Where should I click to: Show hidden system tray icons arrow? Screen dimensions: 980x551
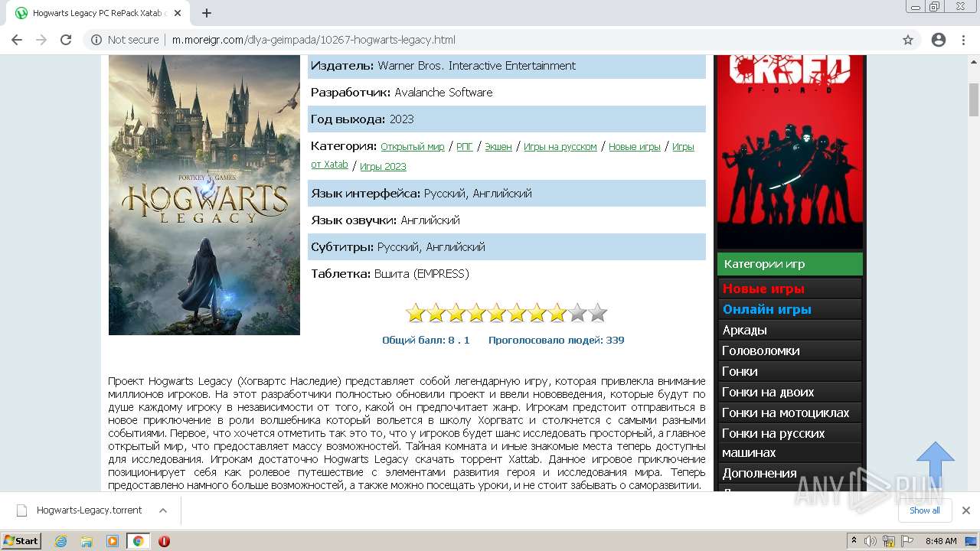(854, 540)
